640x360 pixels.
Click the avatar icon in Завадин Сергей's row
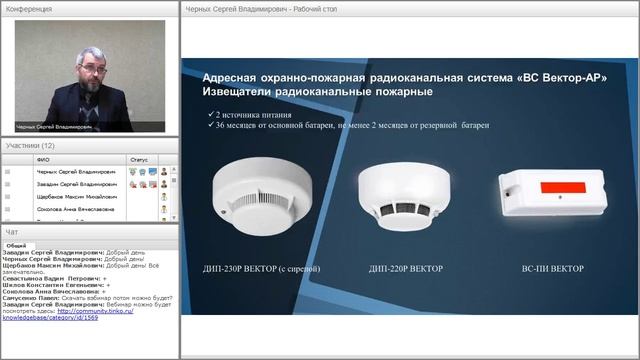click(x=164, y=184)
